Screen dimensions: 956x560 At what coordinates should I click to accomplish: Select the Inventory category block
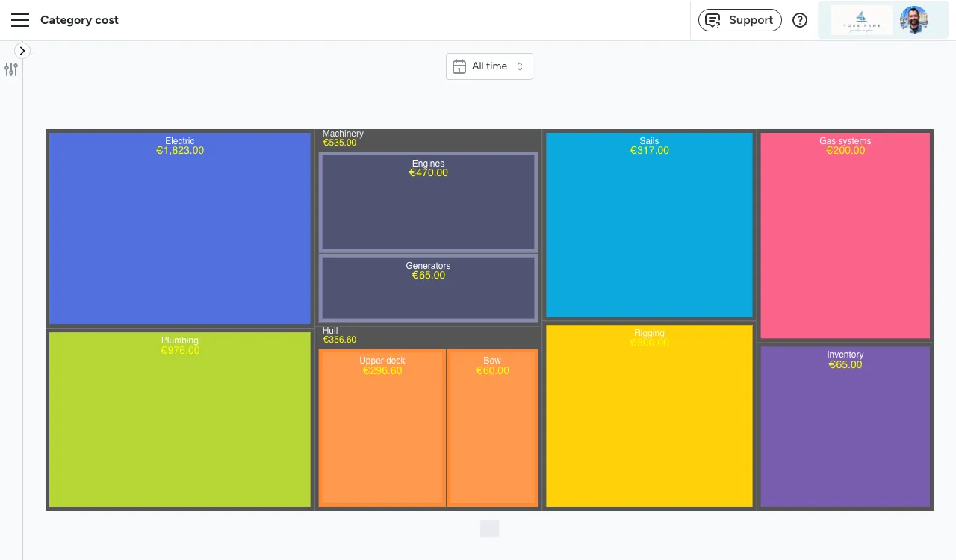[845, 426]
